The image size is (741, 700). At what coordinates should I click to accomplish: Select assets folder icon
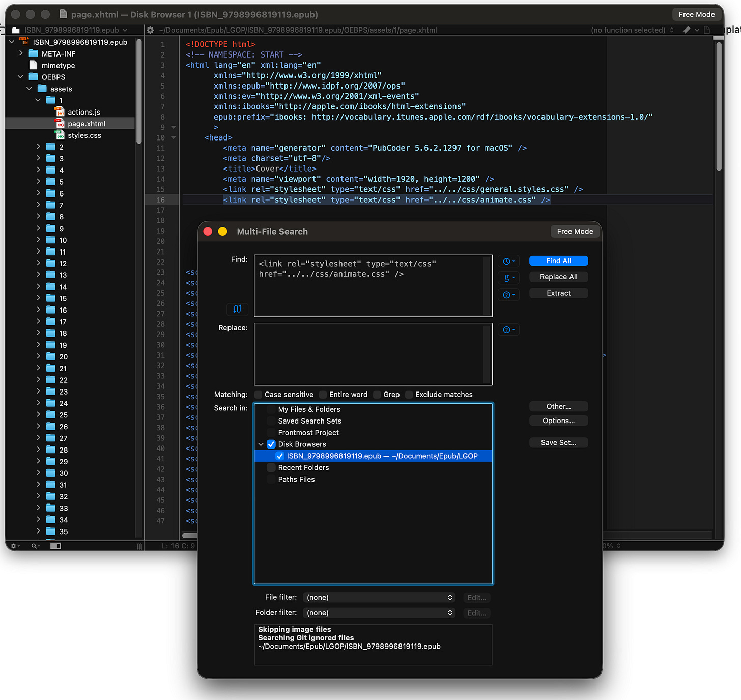pos(42,89)
